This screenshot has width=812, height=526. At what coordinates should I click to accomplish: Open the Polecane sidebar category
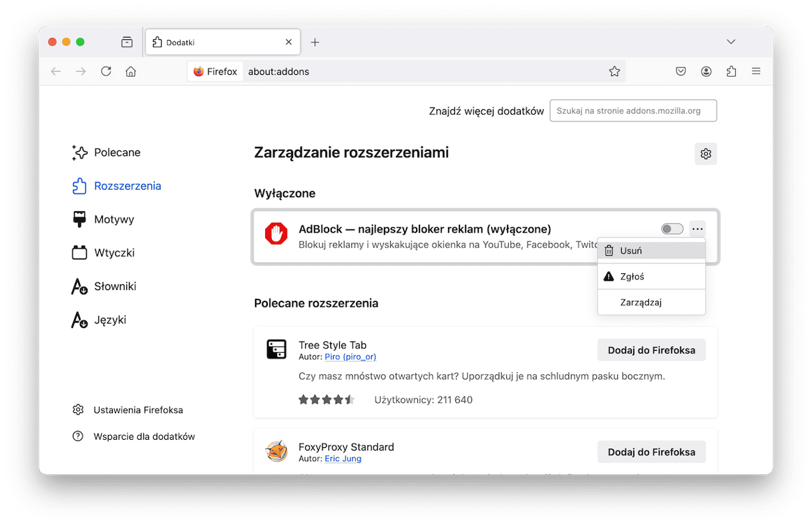[107, 152]
